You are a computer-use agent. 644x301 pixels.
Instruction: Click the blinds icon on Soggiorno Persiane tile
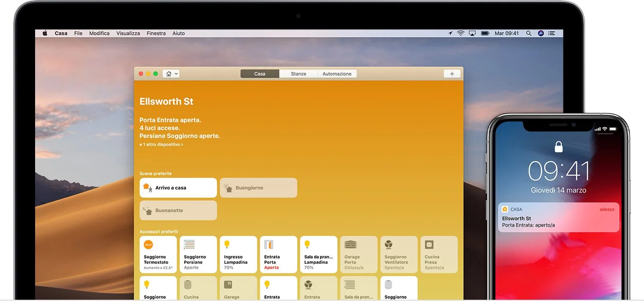(x=189, y=244)
